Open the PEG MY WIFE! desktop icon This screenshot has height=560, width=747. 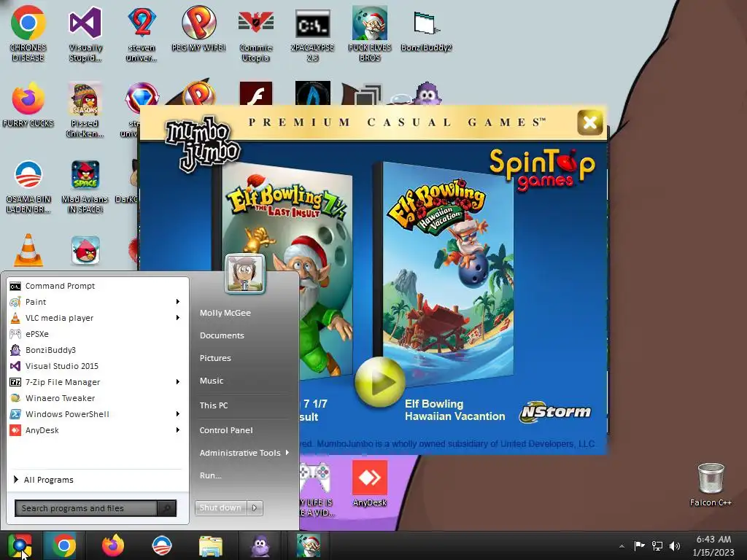(198, 28)
